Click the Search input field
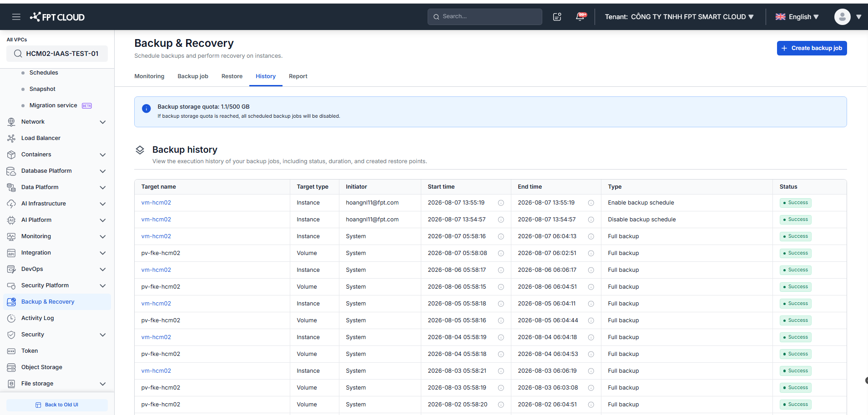868x415 pixels. 484,17
